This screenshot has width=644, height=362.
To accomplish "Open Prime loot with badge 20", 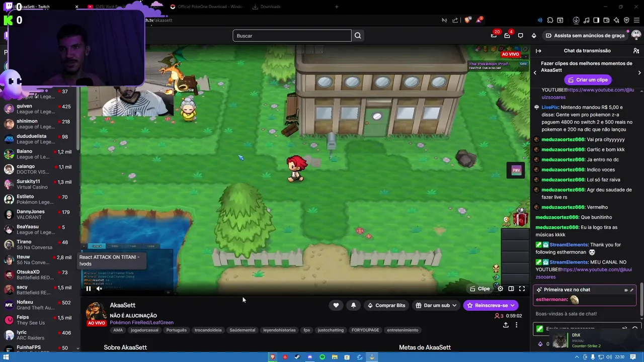I will click(494, 36).
